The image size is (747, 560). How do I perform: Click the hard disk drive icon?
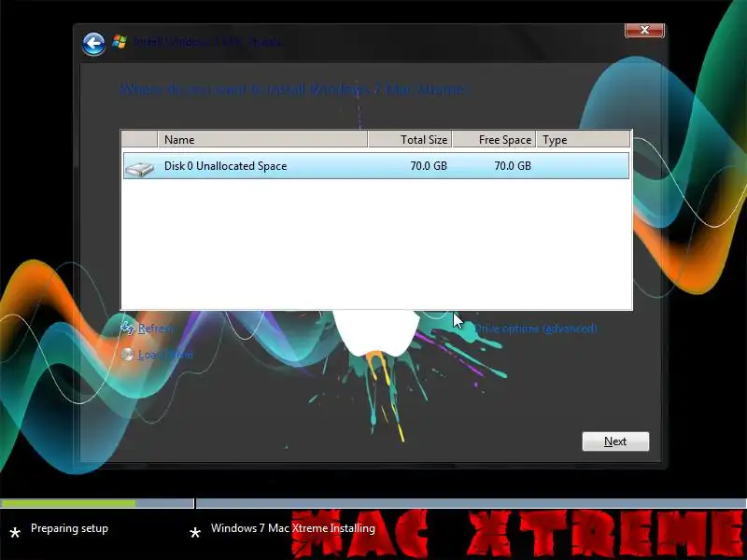click(139, 168)
